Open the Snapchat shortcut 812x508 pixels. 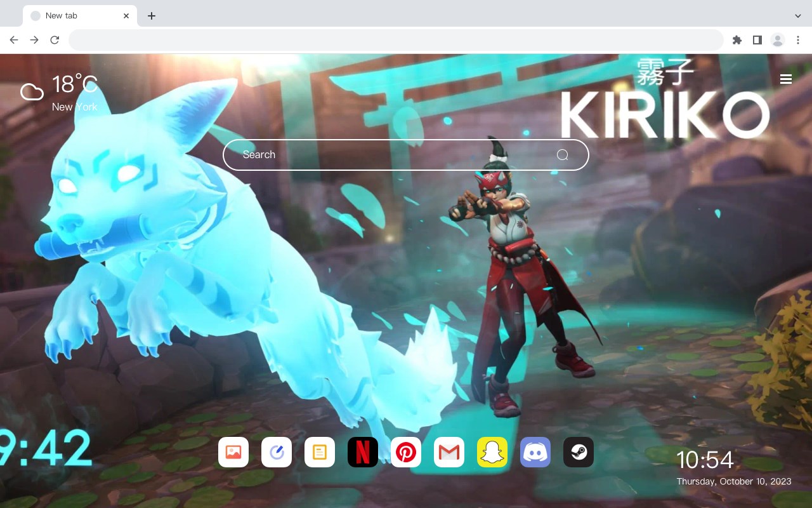492,452
